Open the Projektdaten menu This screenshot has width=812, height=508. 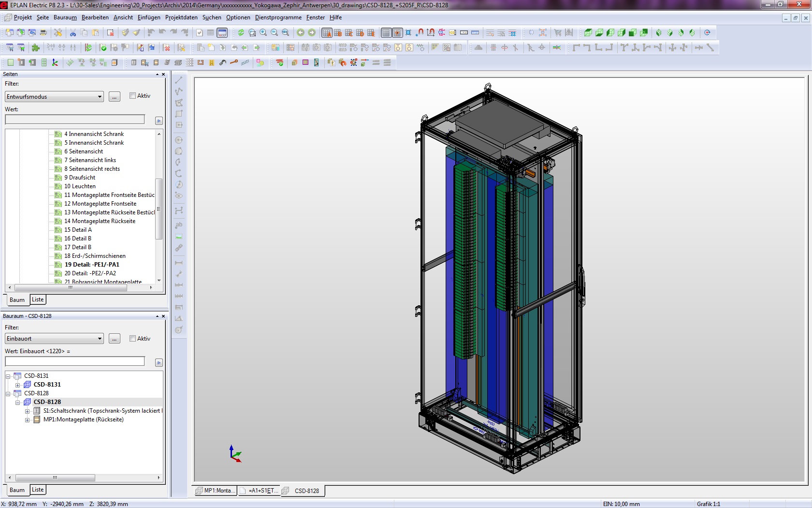click(x=181, y=17)
